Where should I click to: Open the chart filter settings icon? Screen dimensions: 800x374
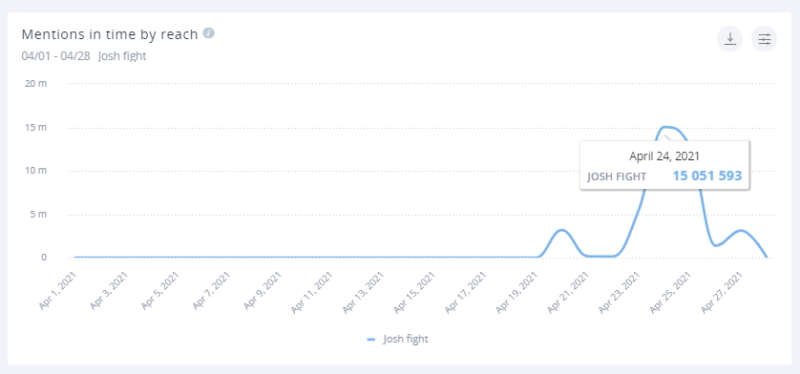click(764, 39)
